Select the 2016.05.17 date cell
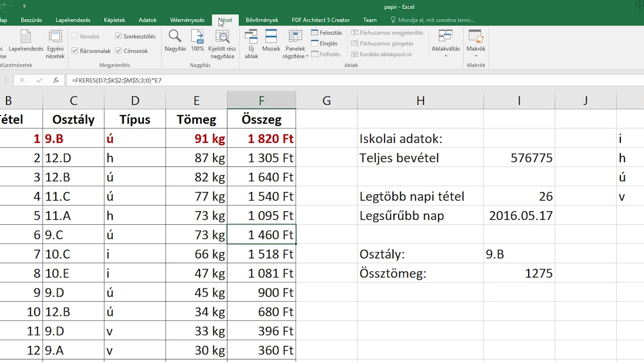644x362 pixels. coord(519,216)
